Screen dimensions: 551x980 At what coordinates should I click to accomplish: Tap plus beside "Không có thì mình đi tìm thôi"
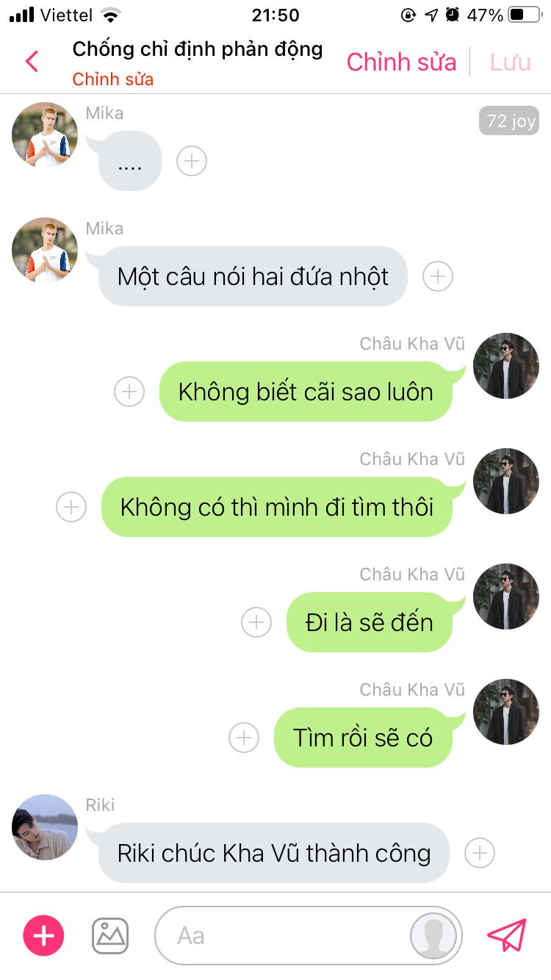pyautogui.click(x=71, y=507)
